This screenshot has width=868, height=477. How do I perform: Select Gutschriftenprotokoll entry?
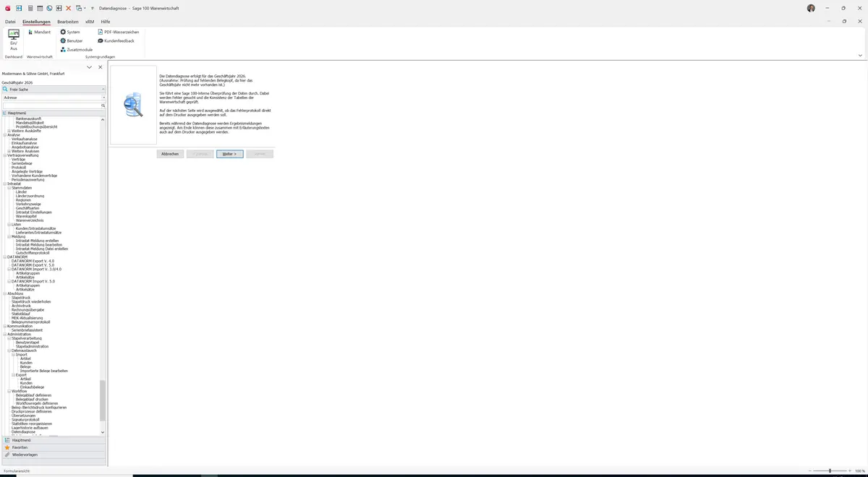pos(33,253)
